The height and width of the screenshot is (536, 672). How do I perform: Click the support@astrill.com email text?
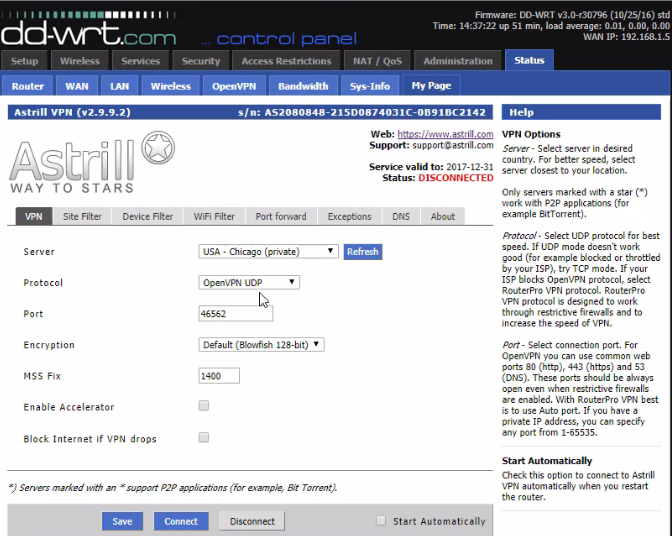[x=453, y=145]
